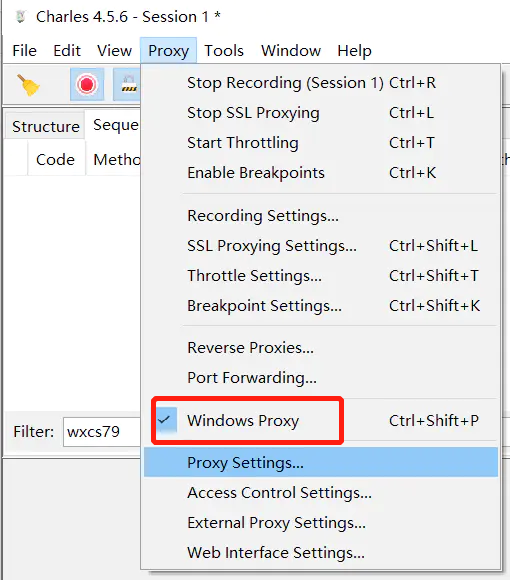Switch to the Structure tab
The height and width of the screenshot is (580, 510).
click(45, 127)
